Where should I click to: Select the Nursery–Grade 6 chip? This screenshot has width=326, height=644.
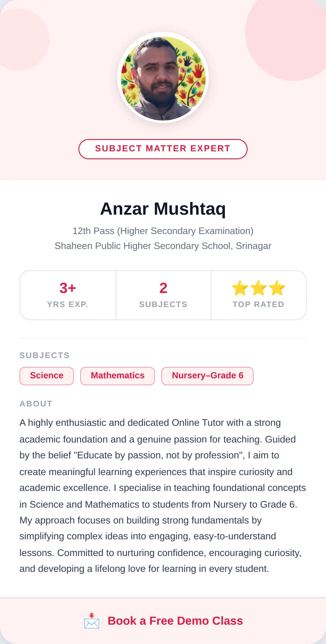pos(207,376)
